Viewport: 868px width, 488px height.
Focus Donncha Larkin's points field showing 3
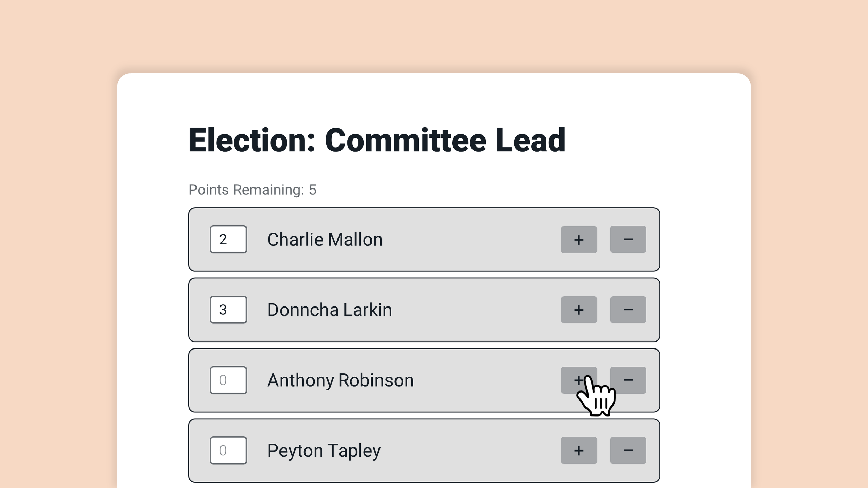pos(228,310)
